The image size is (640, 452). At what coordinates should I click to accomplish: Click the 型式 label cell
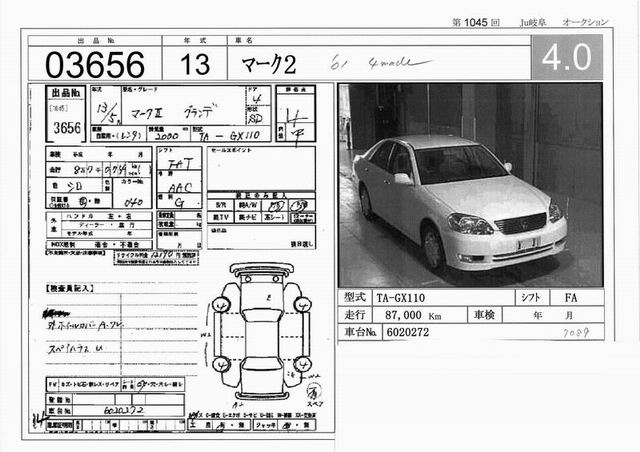point(355,298)
